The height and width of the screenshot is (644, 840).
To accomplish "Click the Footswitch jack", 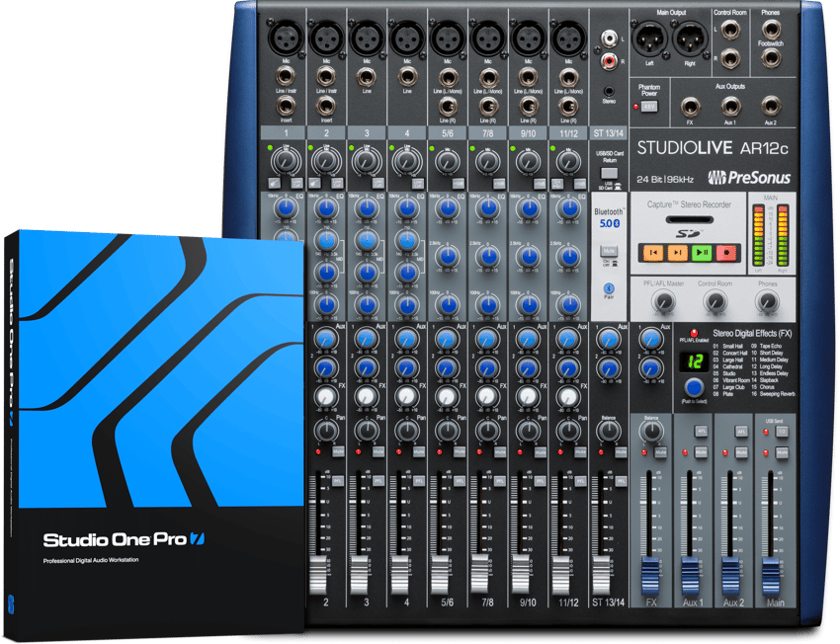I will (771, 58).
